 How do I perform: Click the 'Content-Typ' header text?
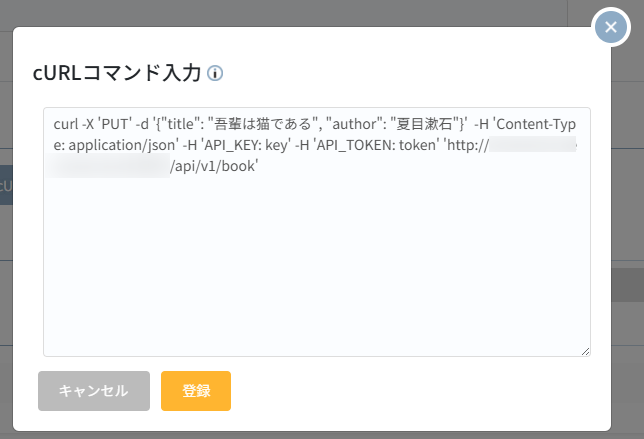[x=534, y=124]
